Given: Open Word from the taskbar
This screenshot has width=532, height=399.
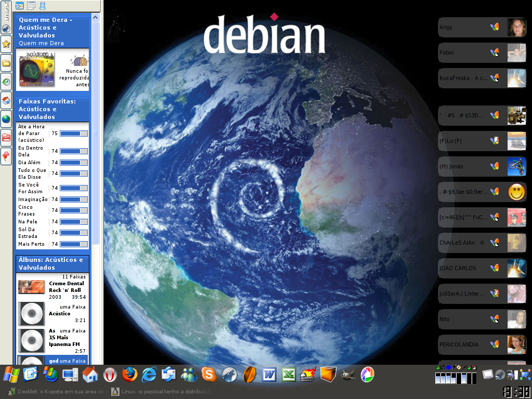Looking at the screenshot, I should (269, 375).
